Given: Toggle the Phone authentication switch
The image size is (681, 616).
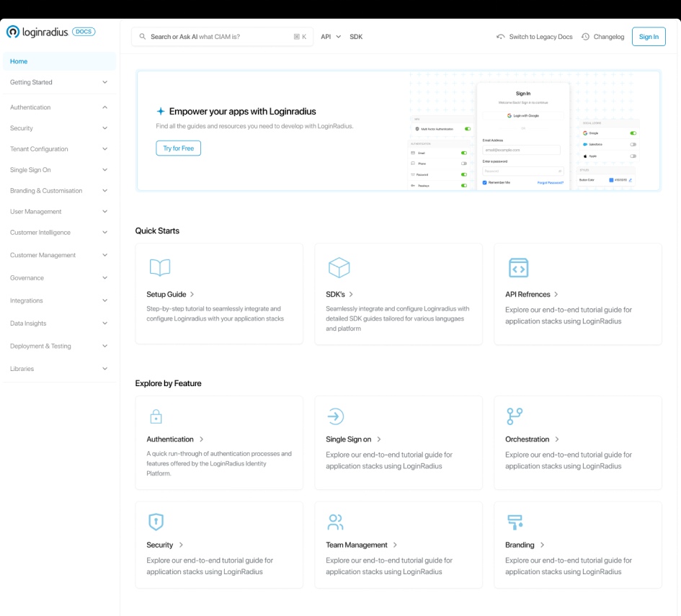Looking at the screenshot, I should point(464,164).
